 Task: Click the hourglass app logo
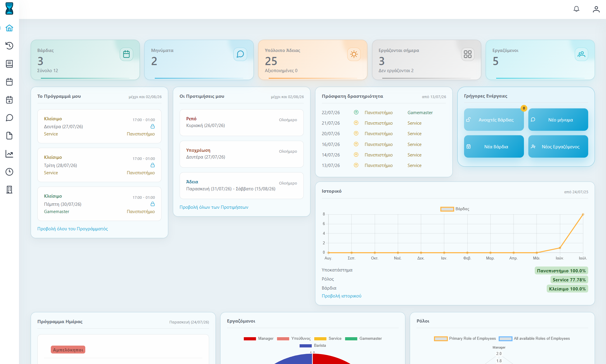9,8
